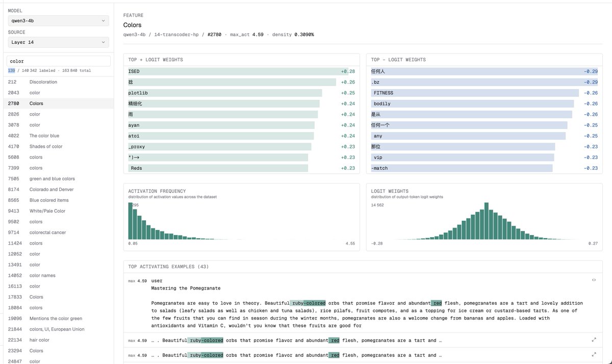Click the FITNESS negative logit weight row
This screenshot has height=364, width=612.
tap(484, 93)
